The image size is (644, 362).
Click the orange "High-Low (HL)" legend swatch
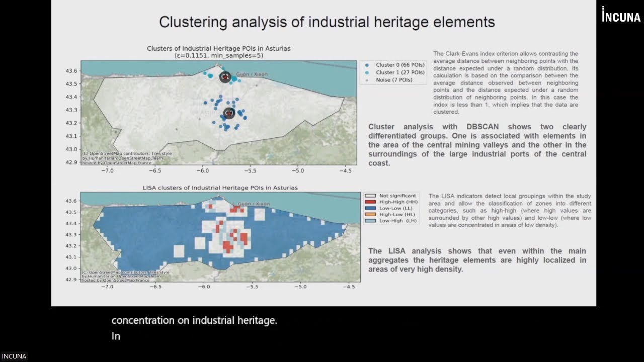[371, 214]
